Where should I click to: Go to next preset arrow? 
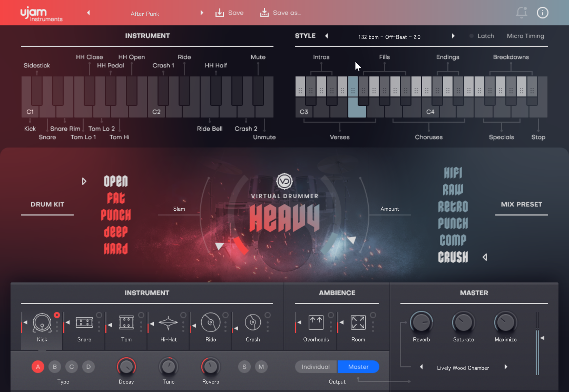click(x=202, y=13)
